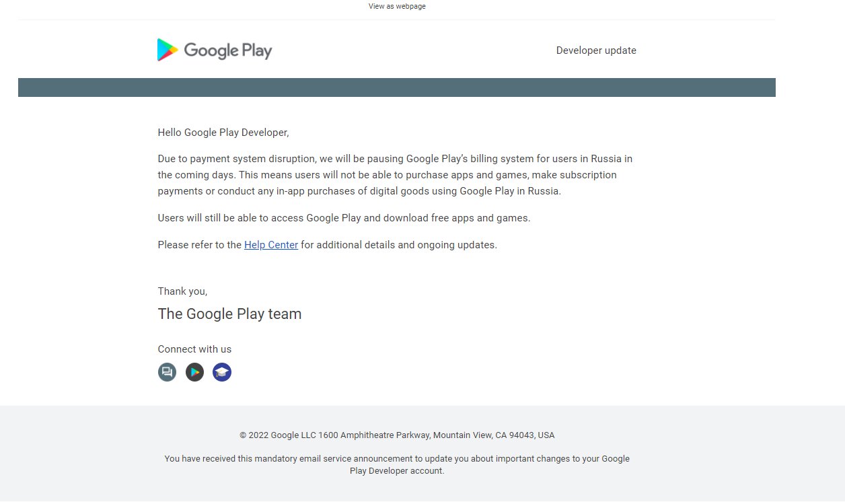This screenshot has width=845, height=504.
Task: Click the 'Connect with us' heading
Action: [194, 349]
